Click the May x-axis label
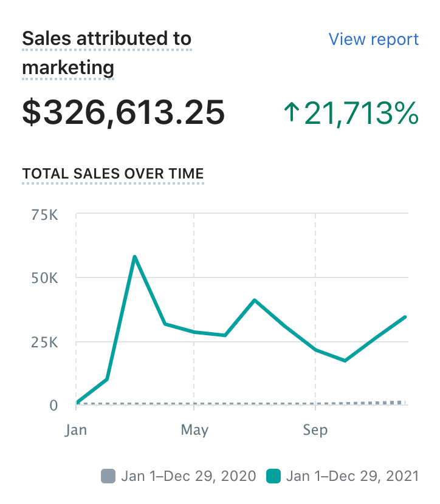The image size is (440, 504). coord(194,430)
